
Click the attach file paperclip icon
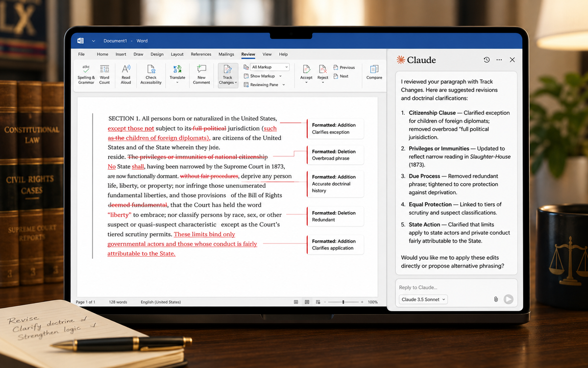495,299
